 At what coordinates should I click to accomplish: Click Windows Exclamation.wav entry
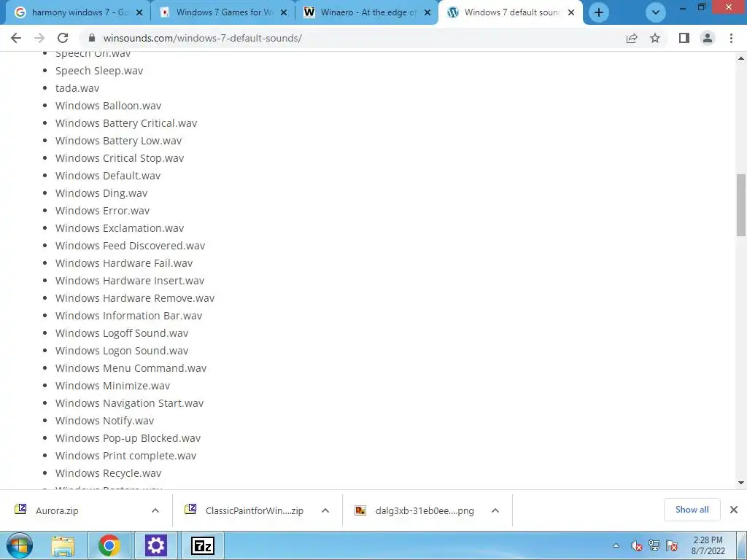pos(120,228)
